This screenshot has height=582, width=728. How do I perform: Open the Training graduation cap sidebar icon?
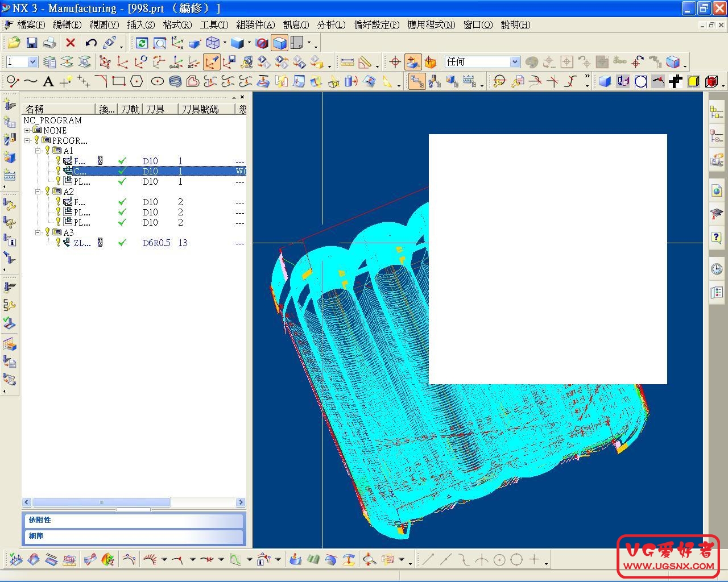point(716,214)
